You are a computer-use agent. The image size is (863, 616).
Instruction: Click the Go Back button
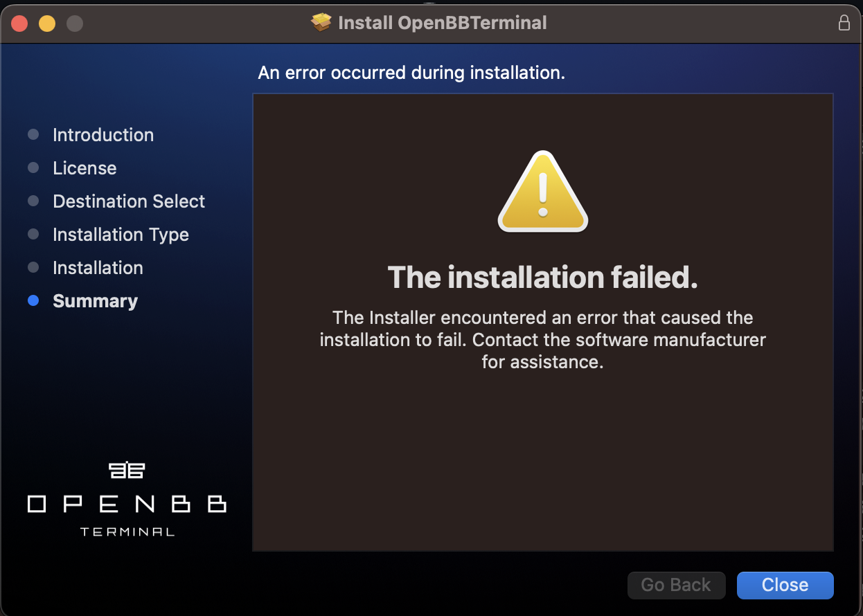[676, 585]
